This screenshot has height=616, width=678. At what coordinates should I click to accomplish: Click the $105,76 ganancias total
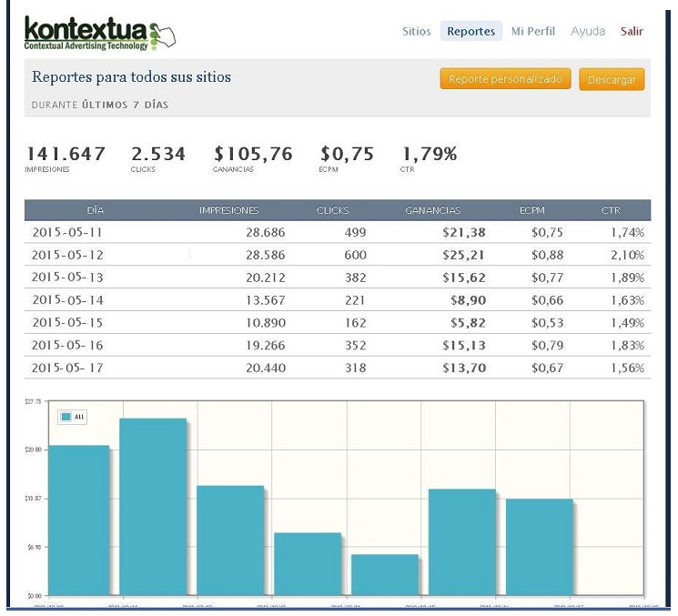point(253,154)
